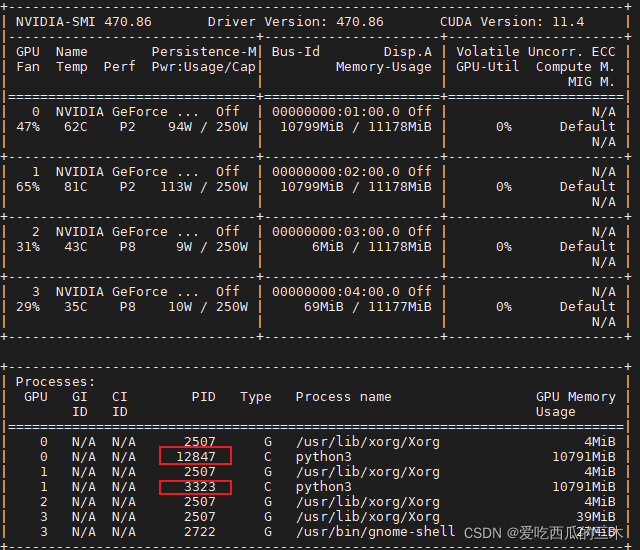Click the GPU Memory column header
Image resolution: width=640 pixels, height=550 pixels.
(x=576, y=397)
